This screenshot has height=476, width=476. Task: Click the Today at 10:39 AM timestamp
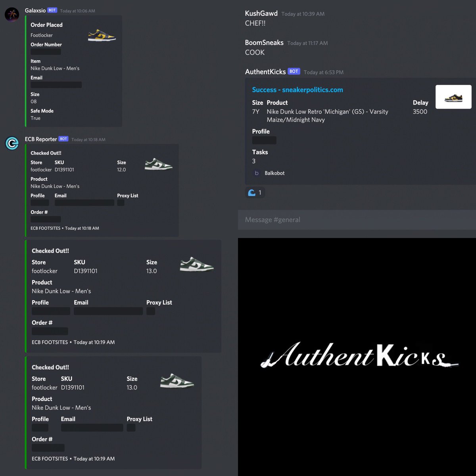tap(303, 14)
